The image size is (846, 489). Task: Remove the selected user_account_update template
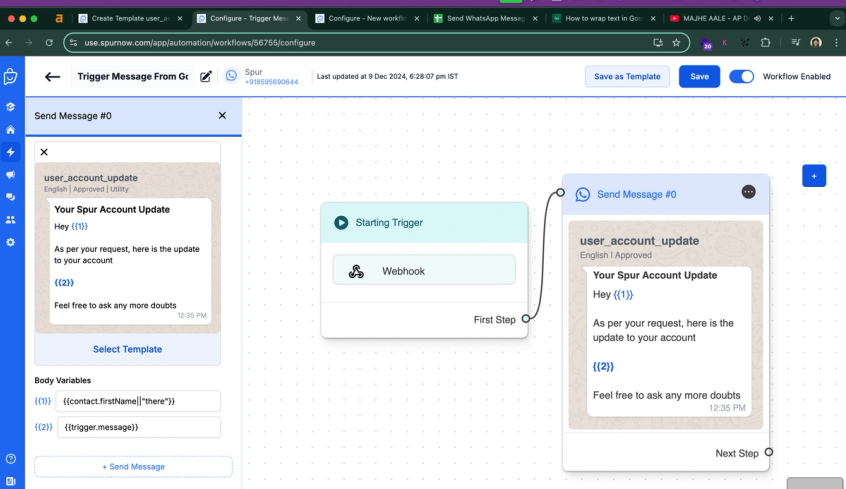coord(44,152)
